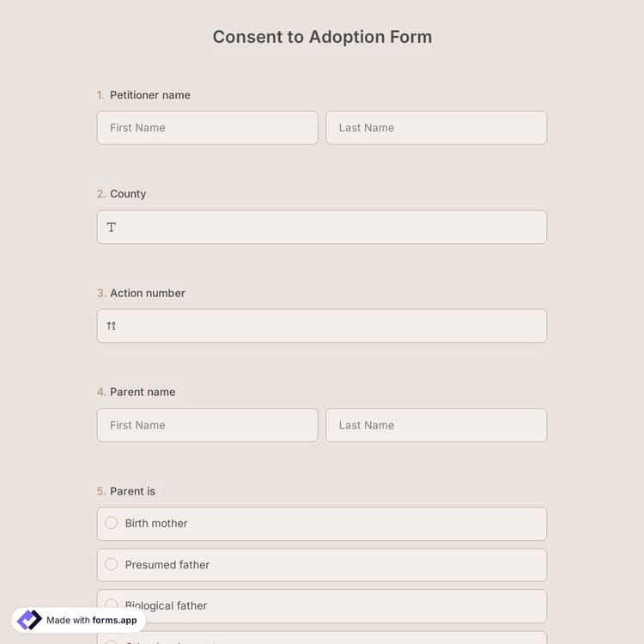
Task: Click the Parent name question label
Action: [143, 392]
